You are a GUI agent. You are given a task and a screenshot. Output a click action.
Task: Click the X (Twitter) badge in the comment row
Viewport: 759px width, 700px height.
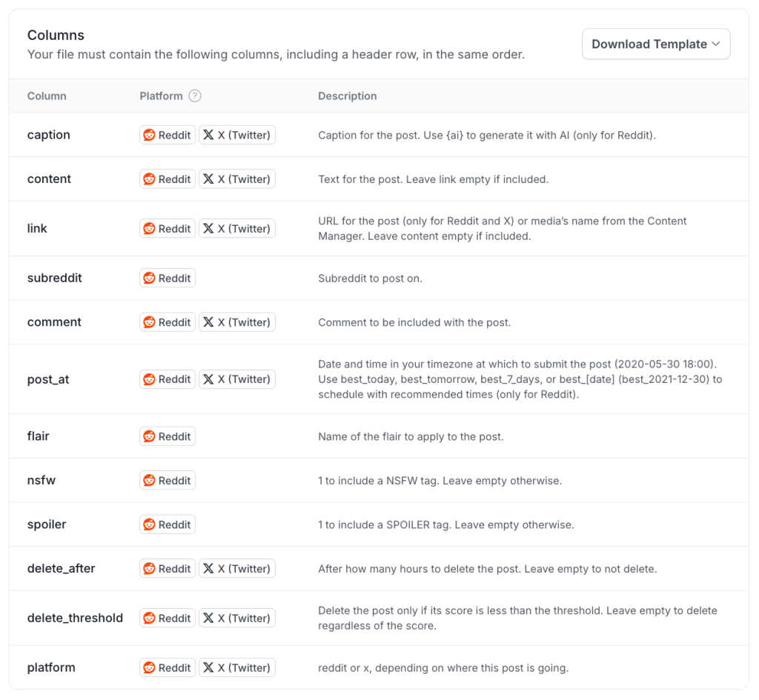(237, 322)
